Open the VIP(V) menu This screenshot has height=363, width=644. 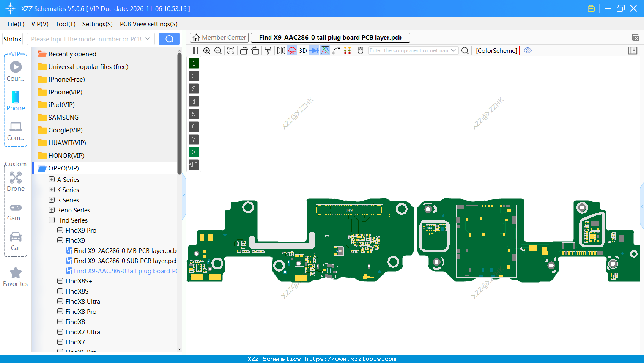[40, 24]
